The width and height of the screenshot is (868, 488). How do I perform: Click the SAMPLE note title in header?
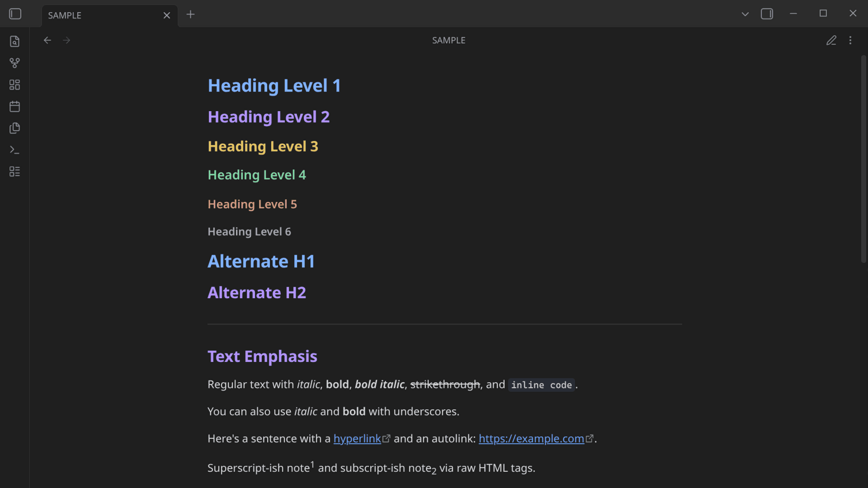[x=448, y=40]
